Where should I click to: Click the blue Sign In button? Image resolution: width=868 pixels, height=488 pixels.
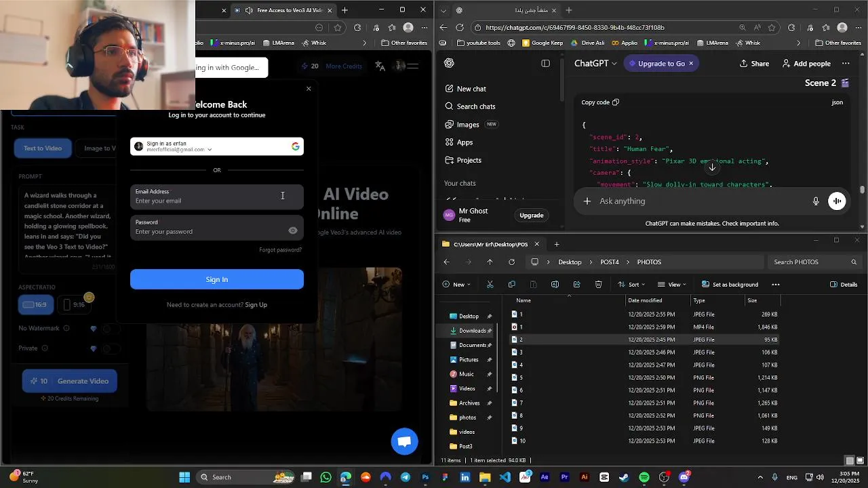(x=217, y=279)
